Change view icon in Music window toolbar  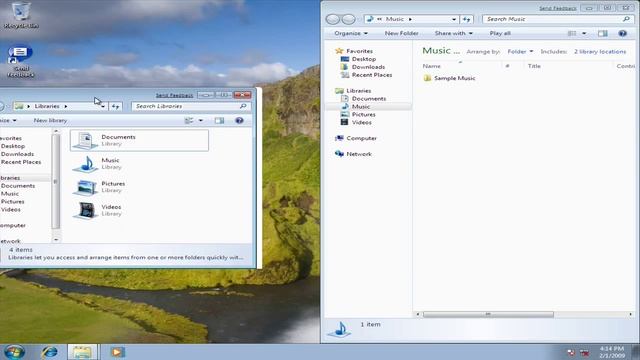pos(572,33)
